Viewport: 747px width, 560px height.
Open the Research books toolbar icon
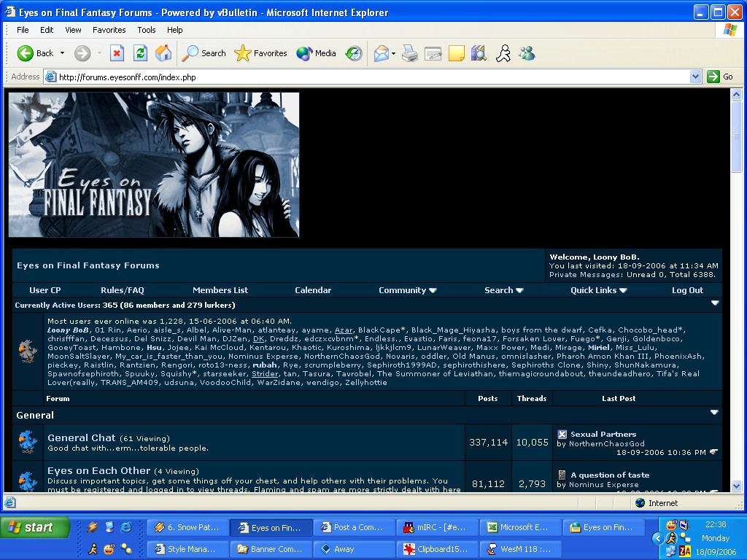point(479,53)
